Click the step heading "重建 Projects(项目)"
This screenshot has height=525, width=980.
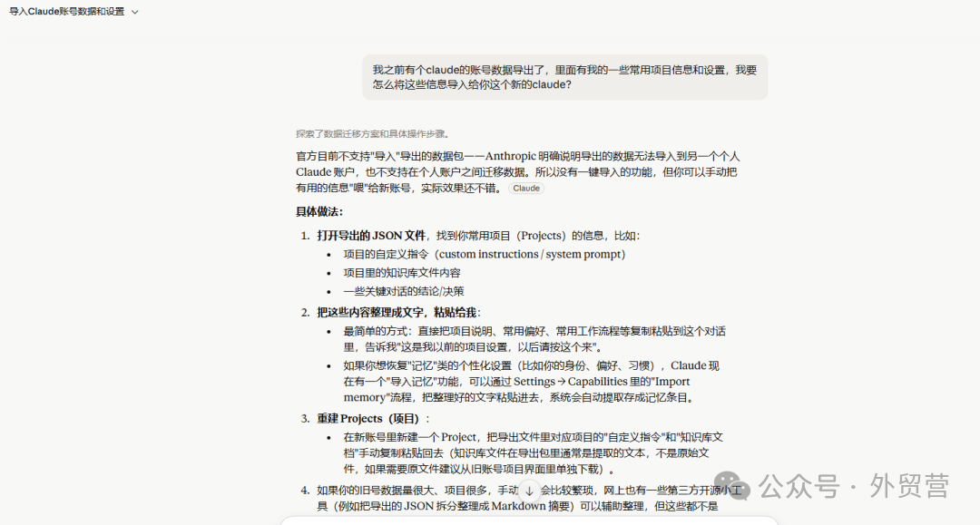pos(368,418)
